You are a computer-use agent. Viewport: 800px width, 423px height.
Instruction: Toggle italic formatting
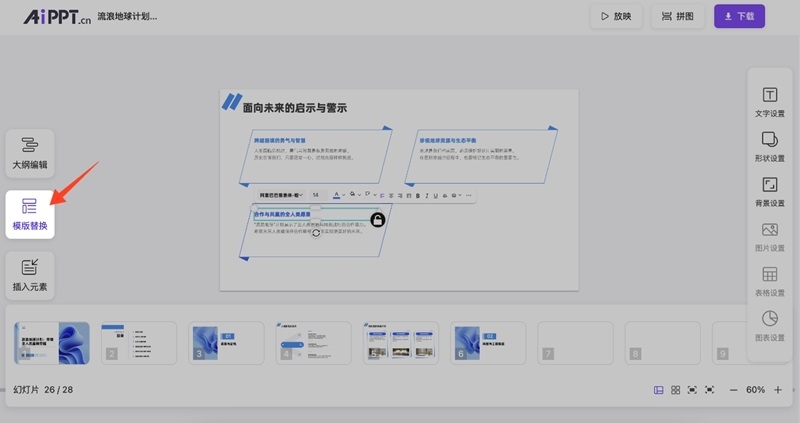[x=427, y=195]
